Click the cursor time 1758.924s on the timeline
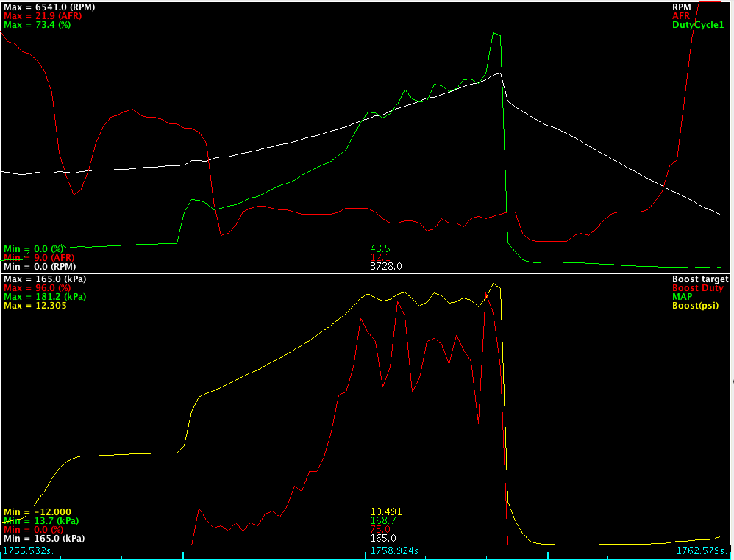This screenshot has height=560, width=734. click(395, 550)
